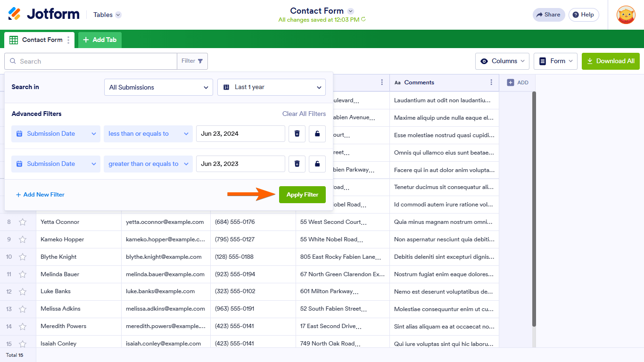The height and width of the screenshot is (362, 644).
Task: Click the table vertical scrollbar
Action: (534, 209)
